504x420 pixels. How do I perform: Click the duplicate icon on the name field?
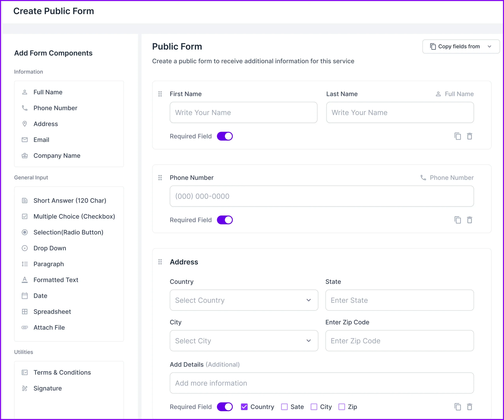point(458,136)
